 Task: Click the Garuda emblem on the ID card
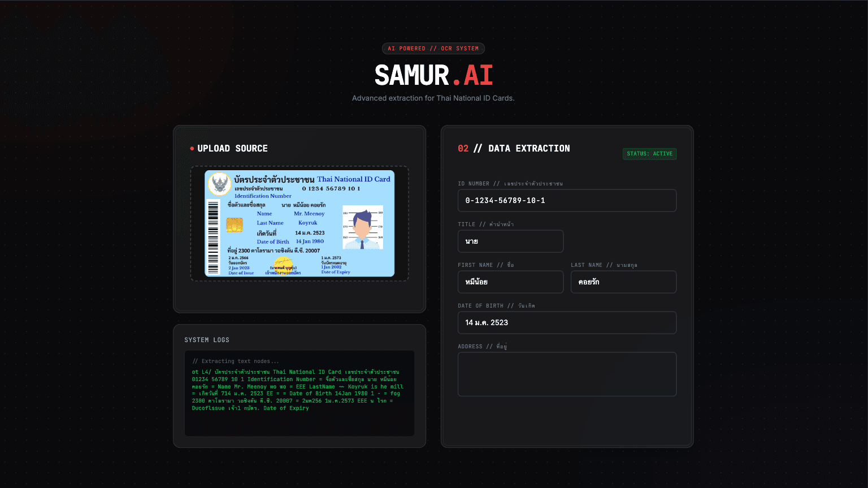(219, 184)
